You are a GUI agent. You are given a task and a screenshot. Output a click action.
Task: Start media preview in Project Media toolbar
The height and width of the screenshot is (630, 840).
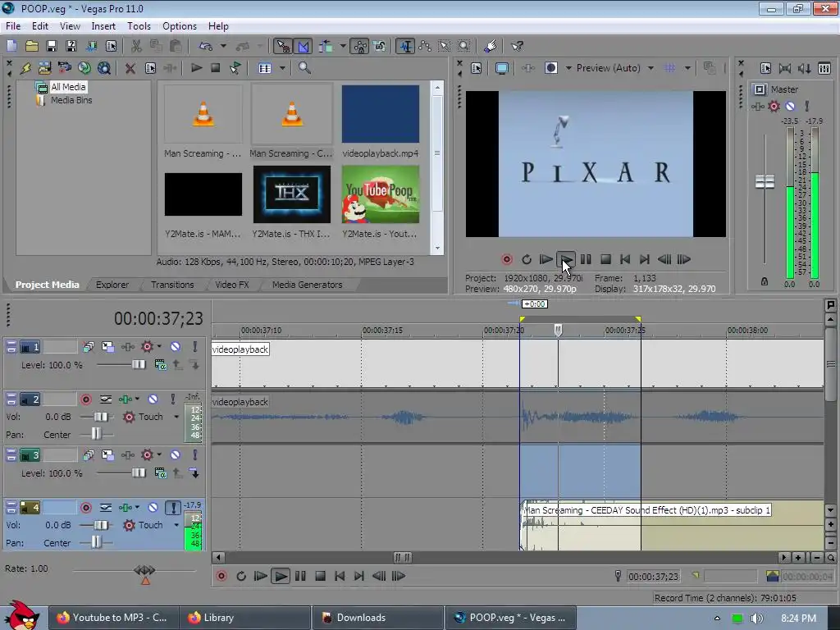point(197,68)
